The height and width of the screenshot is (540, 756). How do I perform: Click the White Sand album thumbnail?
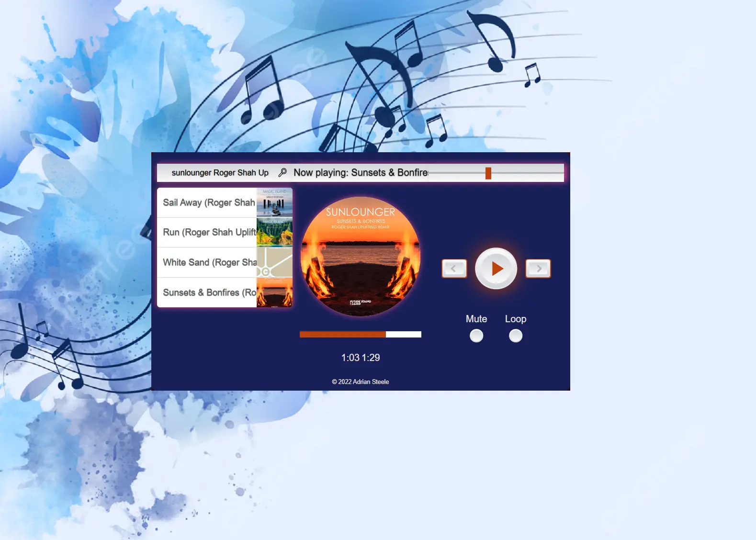[274, 262]
